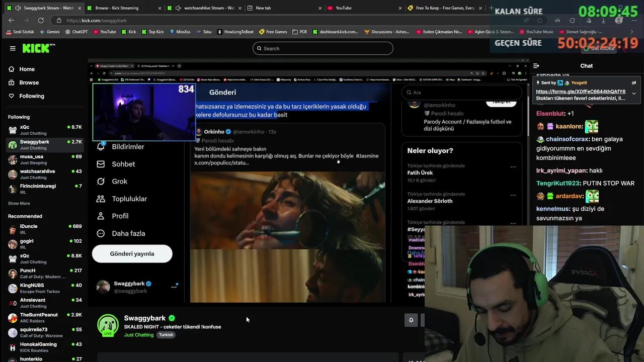644x362 pixels.
Task: Unmute the watchsarahlive Stream tab audio icon
Action: pyautogui.click(x=178, y=8)
